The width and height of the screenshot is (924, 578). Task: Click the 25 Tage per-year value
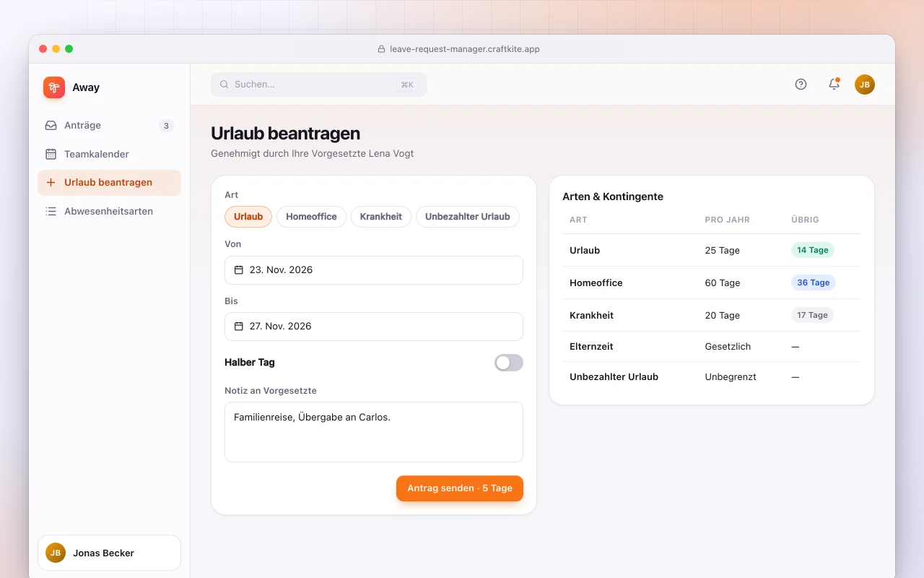(x=723, y=251)
